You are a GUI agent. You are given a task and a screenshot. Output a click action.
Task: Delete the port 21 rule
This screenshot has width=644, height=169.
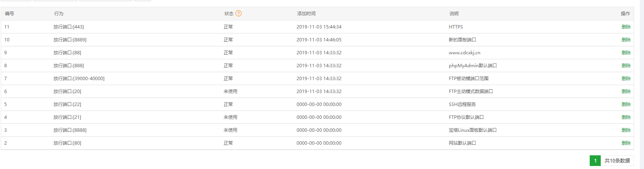626,117
